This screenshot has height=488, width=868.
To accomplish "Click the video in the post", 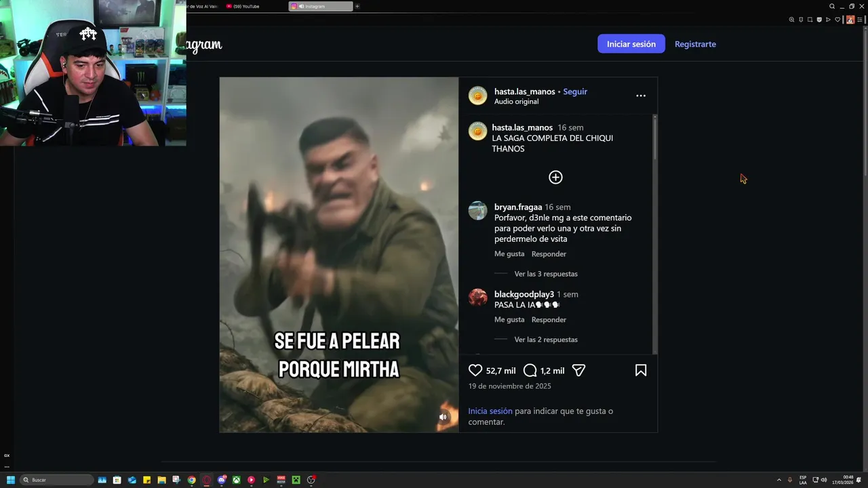I will (x=339, y=255).
